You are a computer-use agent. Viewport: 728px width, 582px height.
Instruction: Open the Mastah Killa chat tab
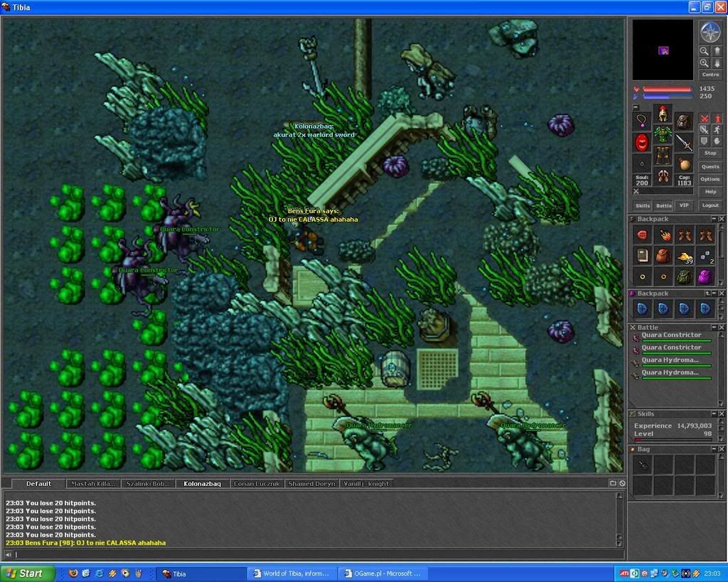pyautogui.click(x=93, y=484)
